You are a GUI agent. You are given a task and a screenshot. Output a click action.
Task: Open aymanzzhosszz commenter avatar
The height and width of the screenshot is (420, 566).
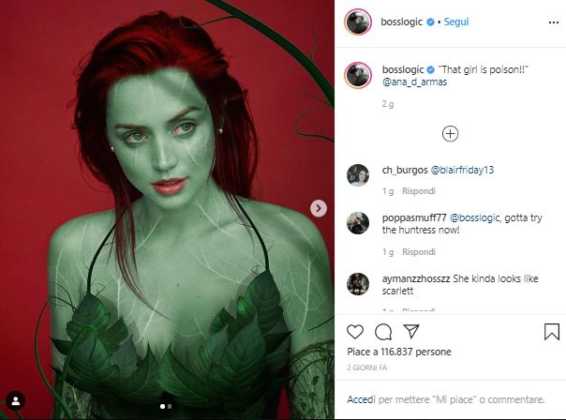[x=358, y=284]
